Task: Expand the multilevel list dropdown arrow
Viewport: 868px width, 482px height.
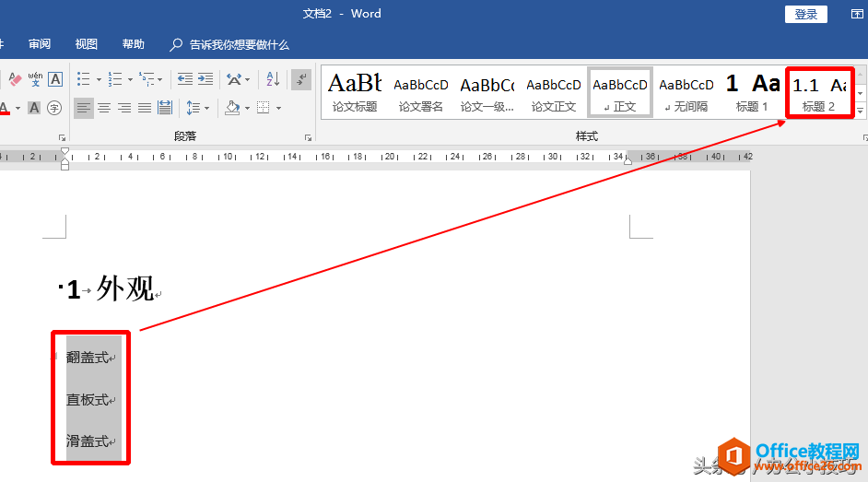Action: 160,79
